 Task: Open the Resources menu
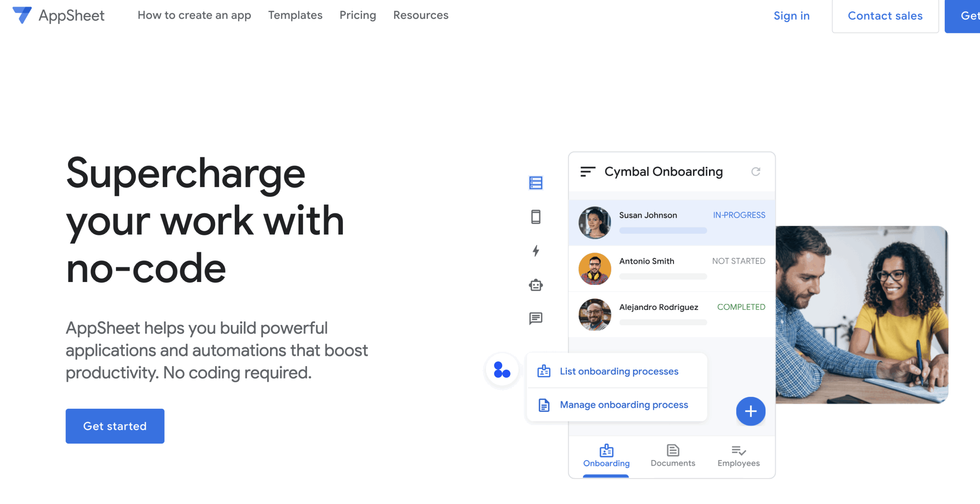coord(421,15)
